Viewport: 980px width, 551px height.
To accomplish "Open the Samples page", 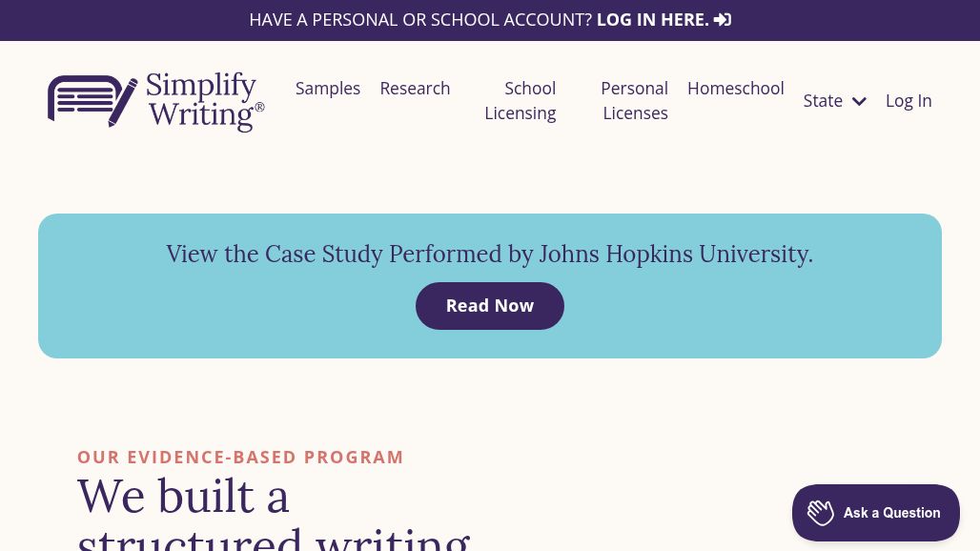I will tap(328, 89).
